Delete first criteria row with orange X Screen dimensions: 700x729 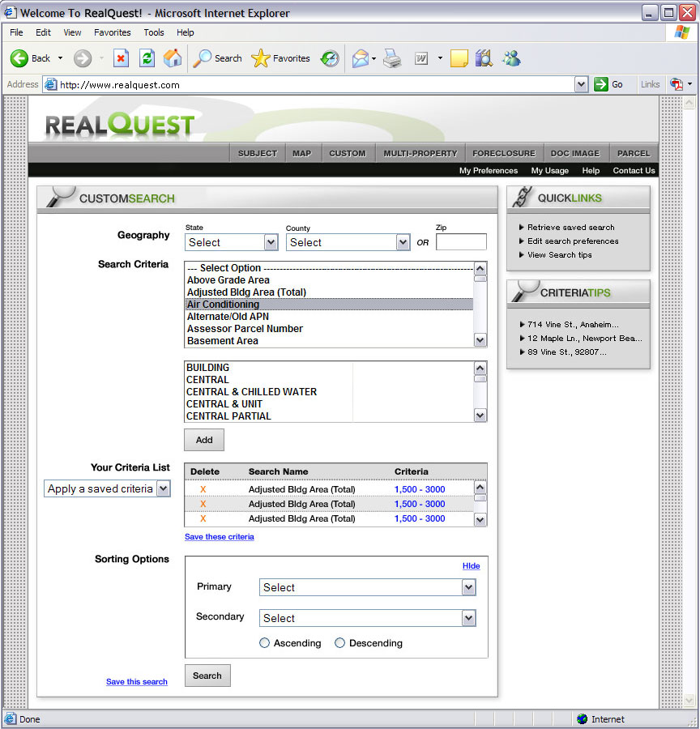(x=203, y=489)
